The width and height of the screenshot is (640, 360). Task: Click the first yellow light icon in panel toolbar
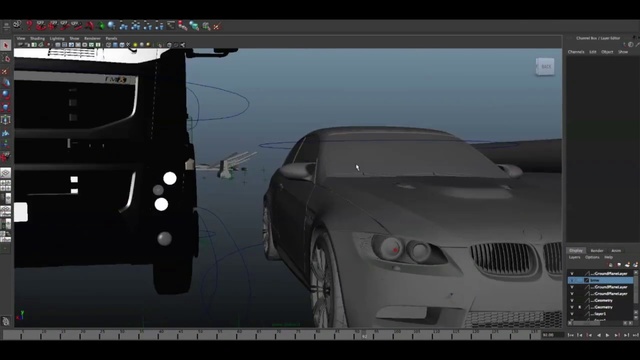click(135, 45)
